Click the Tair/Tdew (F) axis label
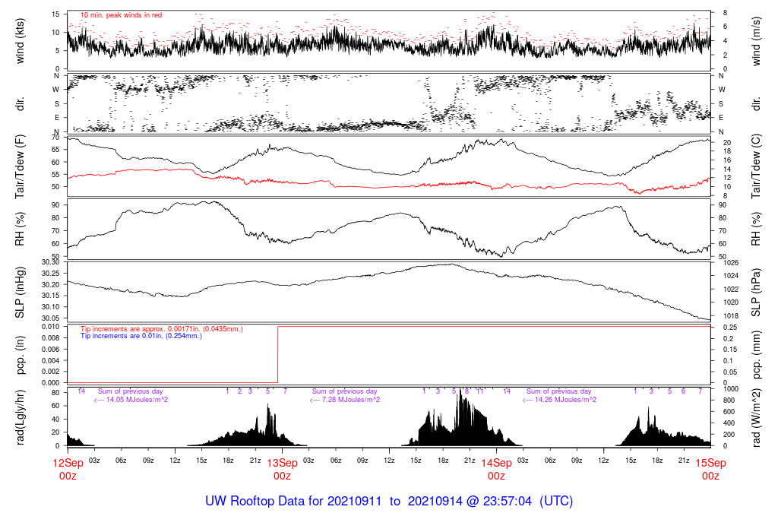Viewport: 778px width, 532px height. [21, 168]
